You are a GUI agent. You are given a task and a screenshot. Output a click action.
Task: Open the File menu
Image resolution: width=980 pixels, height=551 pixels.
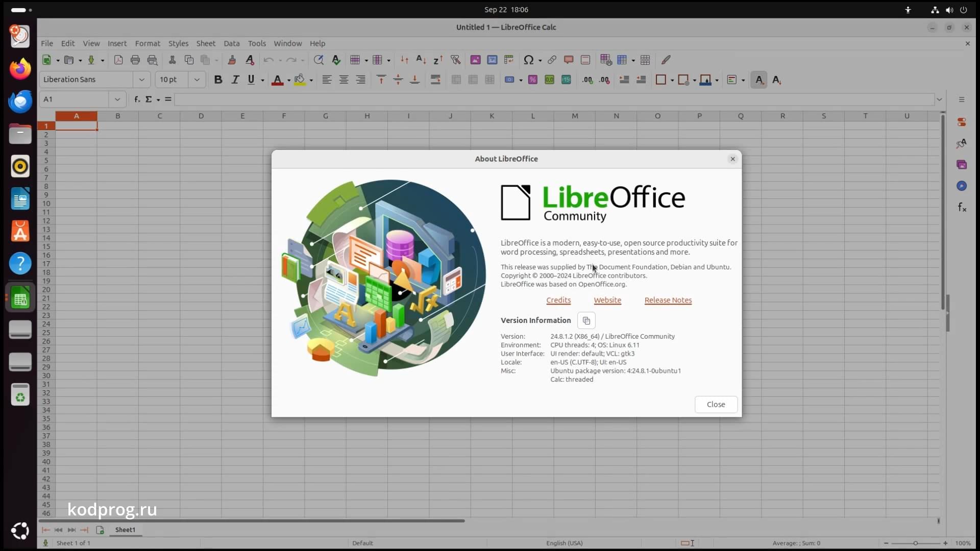coord(47,43)
